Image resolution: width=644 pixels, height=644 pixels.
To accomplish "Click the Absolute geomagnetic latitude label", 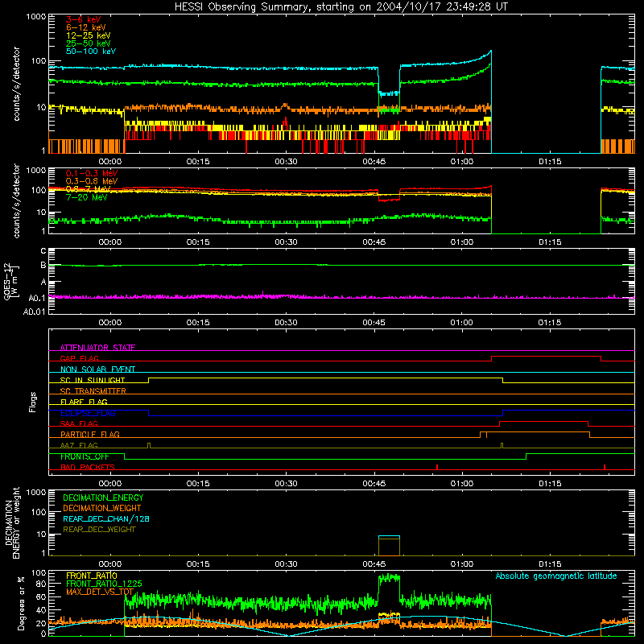I will click(x=556, y=576).
